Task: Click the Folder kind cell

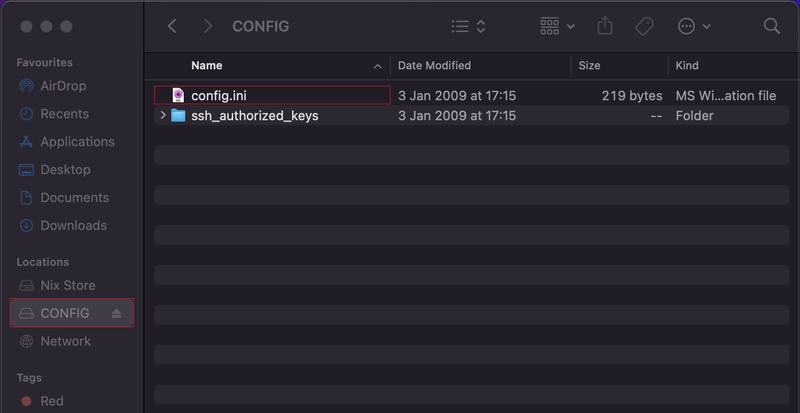Action: [x=694, y=116]
